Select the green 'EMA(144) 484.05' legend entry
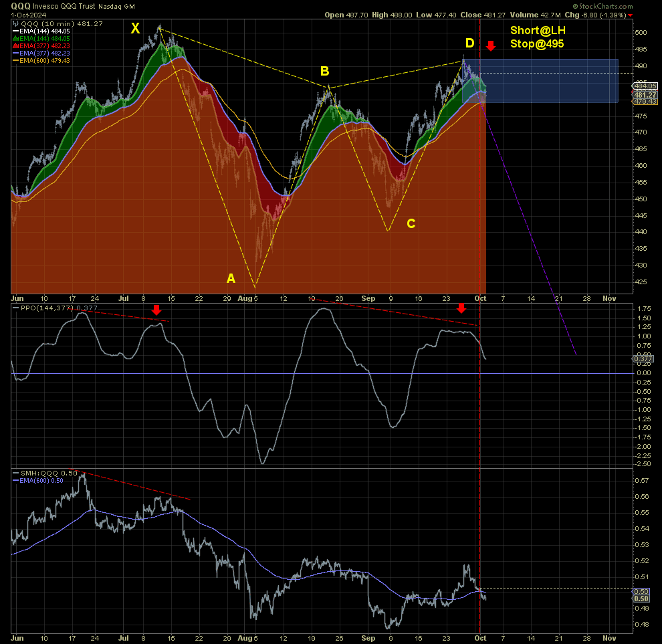 (41, 38)
